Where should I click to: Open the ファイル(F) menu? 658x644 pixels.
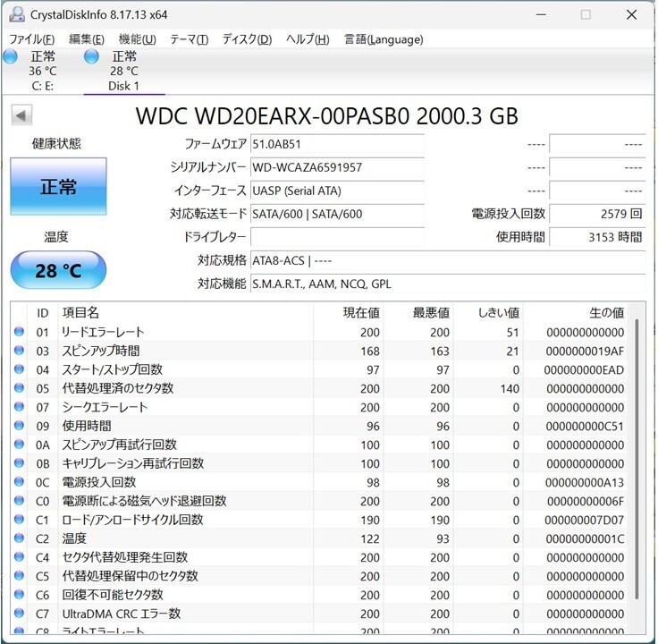click(32, 39)
